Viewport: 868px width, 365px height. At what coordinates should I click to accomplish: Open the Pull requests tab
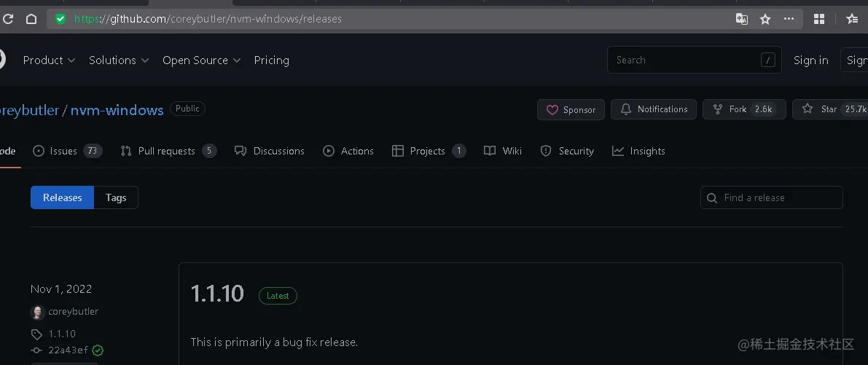click(168, 151)
